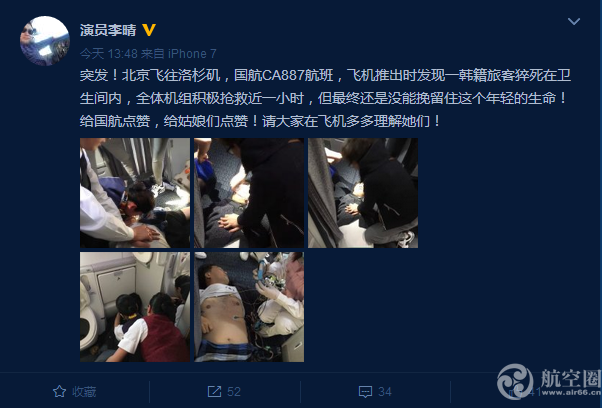
Task: Open the last photo showing medical equipment
Action: (x=249, y=307)
